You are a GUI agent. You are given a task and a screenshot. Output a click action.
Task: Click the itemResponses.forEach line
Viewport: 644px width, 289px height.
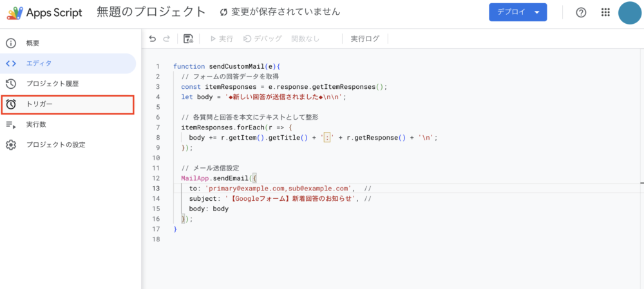(x=236, y=127)
